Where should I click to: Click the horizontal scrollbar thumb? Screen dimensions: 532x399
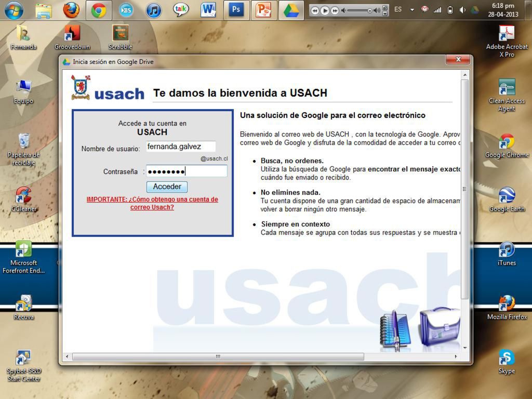(x=218, y=356)
